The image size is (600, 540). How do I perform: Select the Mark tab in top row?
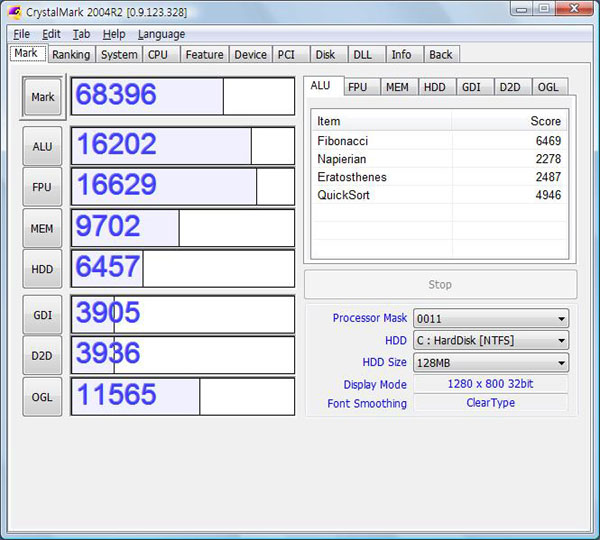[x=26, y=53]
